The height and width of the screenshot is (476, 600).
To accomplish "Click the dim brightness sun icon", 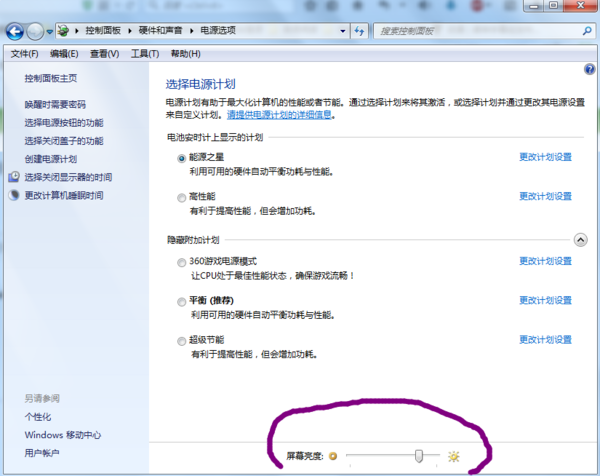I will (333, 456).
